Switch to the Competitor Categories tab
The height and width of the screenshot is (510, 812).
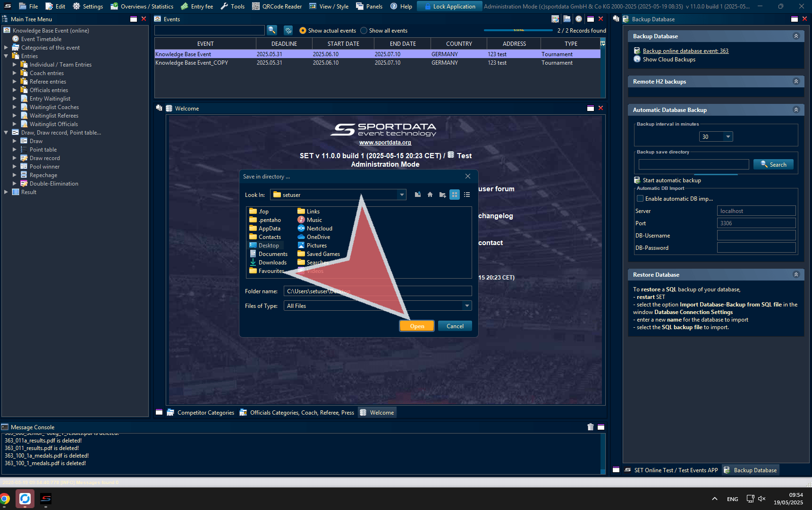tap(205, 413)
